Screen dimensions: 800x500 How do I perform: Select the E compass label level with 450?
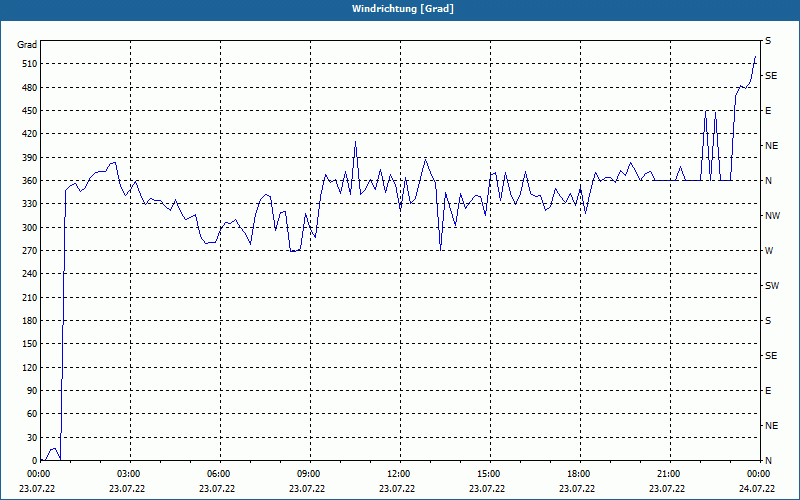768,111
